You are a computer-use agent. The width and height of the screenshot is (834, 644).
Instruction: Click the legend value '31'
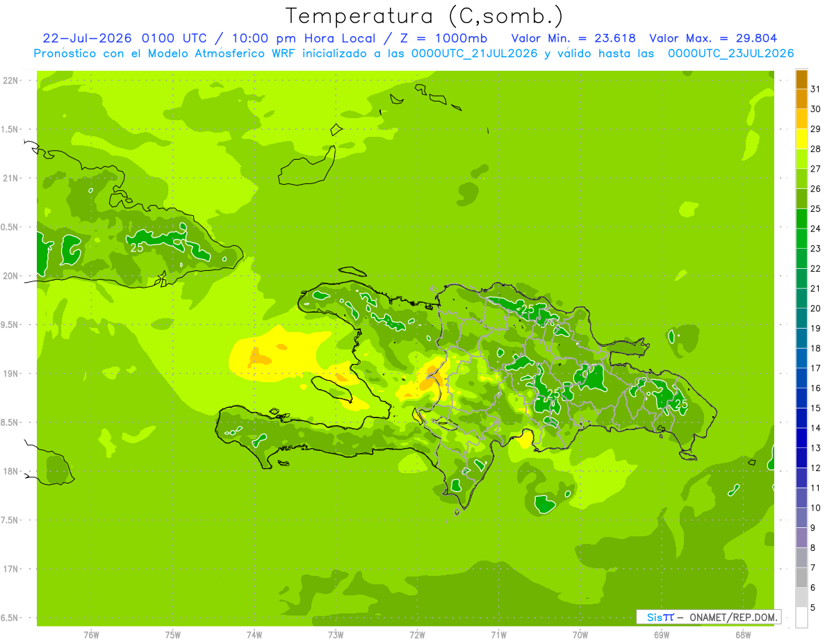point(816,89)
